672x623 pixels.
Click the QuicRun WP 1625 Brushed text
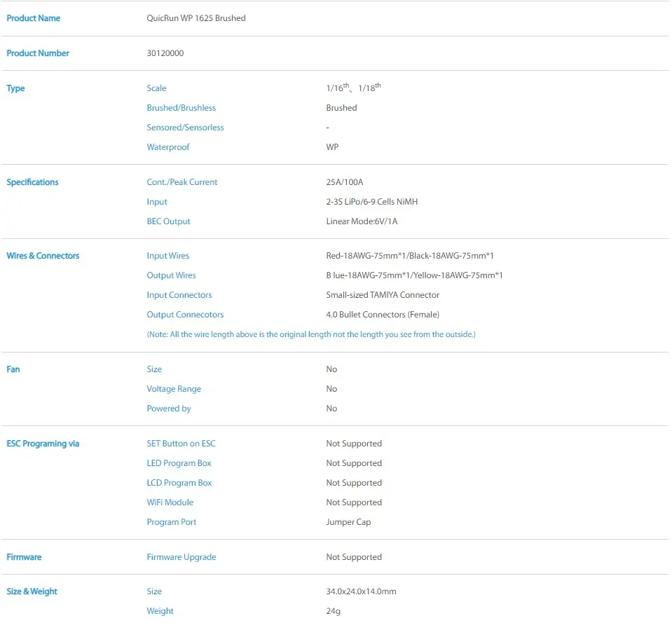[x=196, y=18]
